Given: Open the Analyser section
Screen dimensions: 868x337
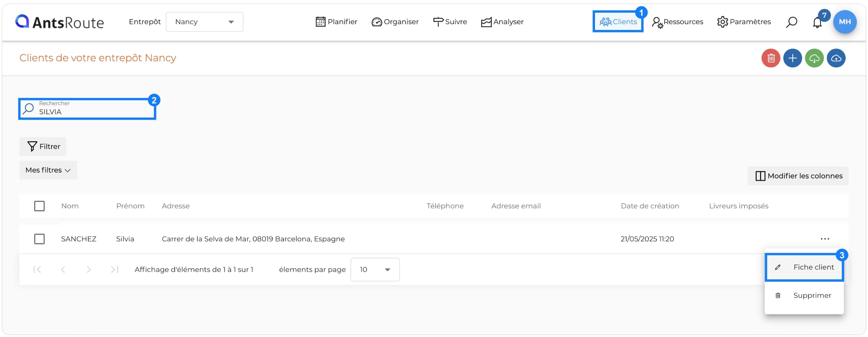Looking at the screenshot, I should click(x=502, y=22).
